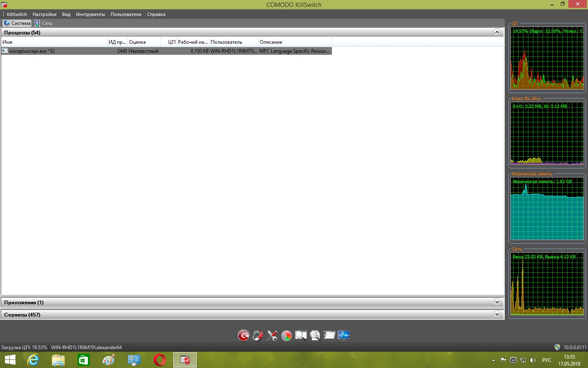Click the MFC Language Specific Resour... description
This screenshot has width=588, height=368.
294,51
